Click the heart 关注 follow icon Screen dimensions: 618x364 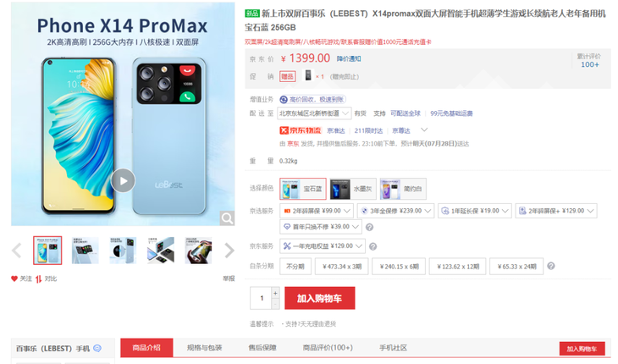(x=14, y=279)
